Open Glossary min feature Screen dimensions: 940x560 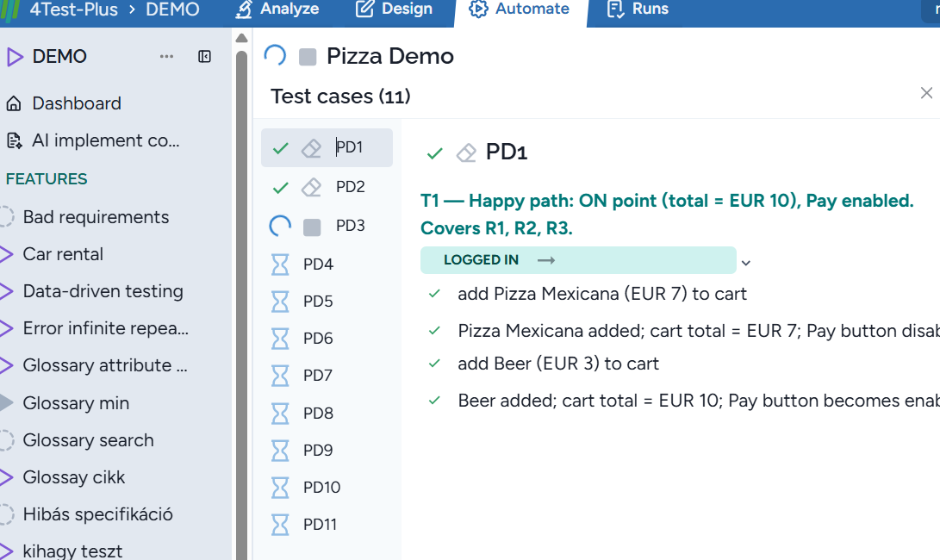coord(76,403)
